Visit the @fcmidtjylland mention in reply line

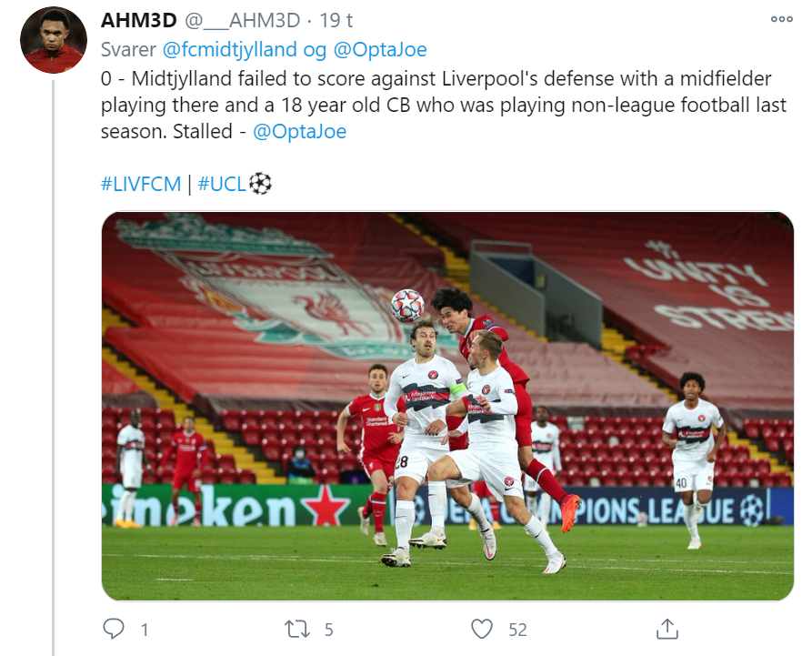point(229,50)
